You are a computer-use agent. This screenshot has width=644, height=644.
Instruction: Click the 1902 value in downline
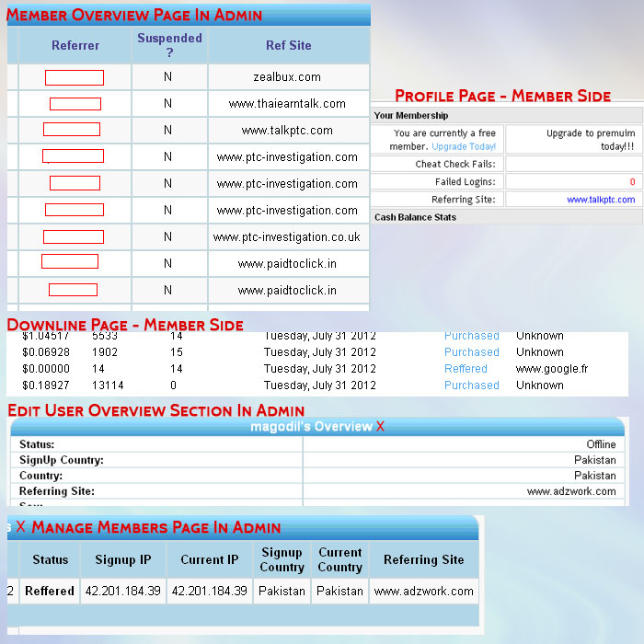(105, 352)
